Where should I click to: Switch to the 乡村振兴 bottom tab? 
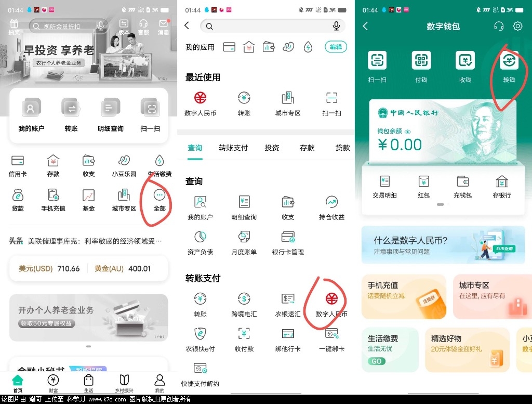124,383
